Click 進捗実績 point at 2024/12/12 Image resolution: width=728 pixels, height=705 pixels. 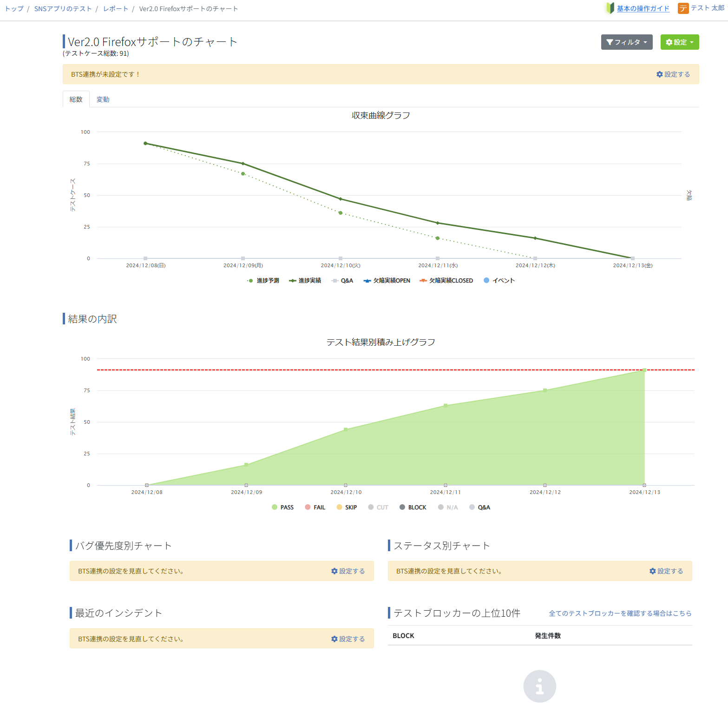point(535,238)
